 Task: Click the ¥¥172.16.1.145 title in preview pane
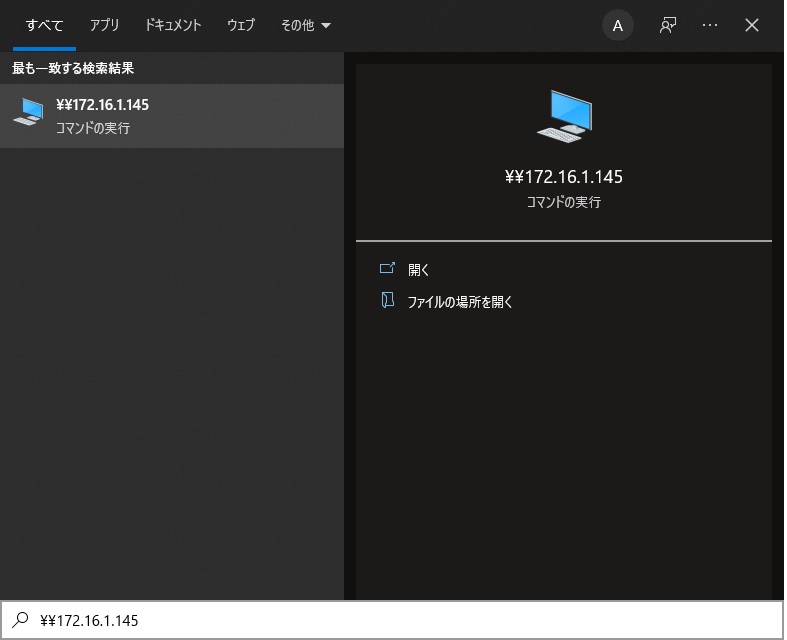click(564, 177)
